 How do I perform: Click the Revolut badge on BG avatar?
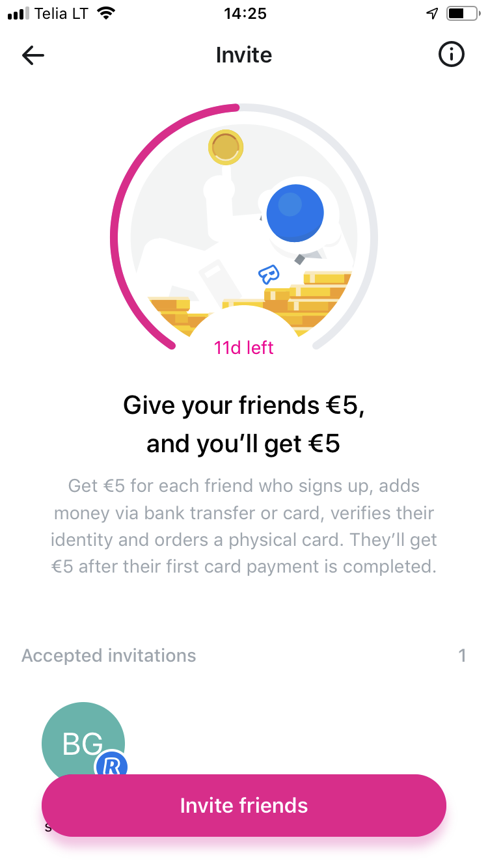tap(111, 766)
